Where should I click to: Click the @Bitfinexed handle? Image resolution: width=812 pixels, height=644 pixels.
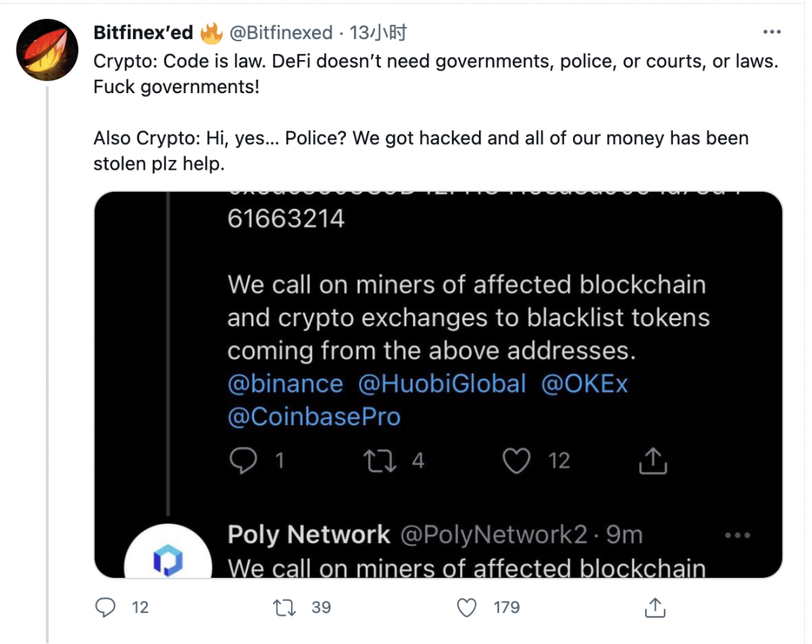click(x=281, y=32)
